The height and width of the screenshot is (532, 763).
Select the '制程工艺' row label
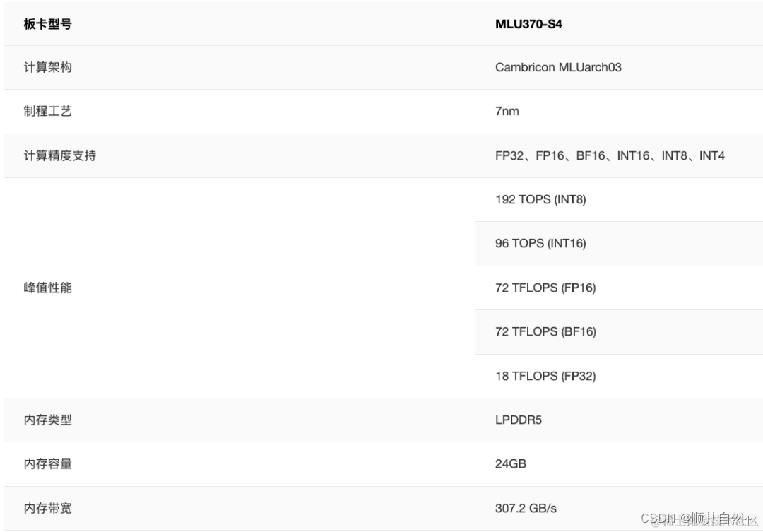(48, 111)
